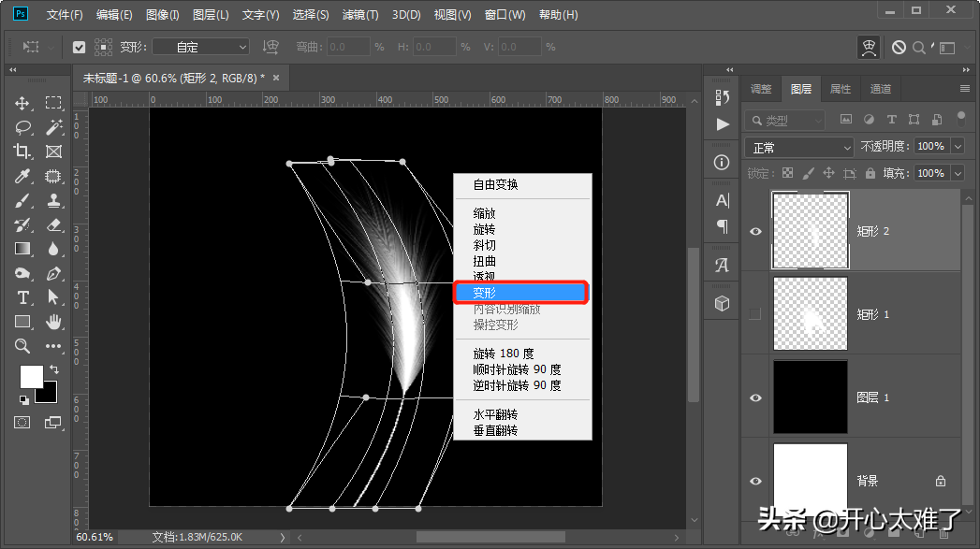
Task: Cancel the transform with the no-entry icon
Action: point(899,48)
